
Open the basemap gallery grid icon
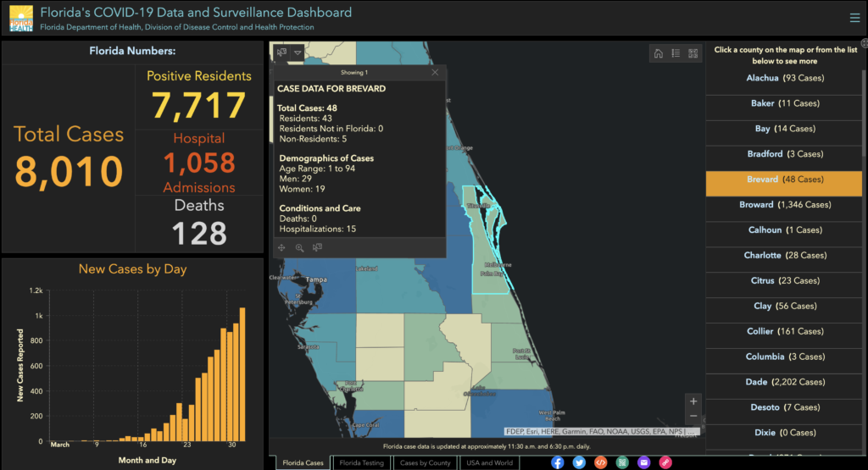pos(693,53)
